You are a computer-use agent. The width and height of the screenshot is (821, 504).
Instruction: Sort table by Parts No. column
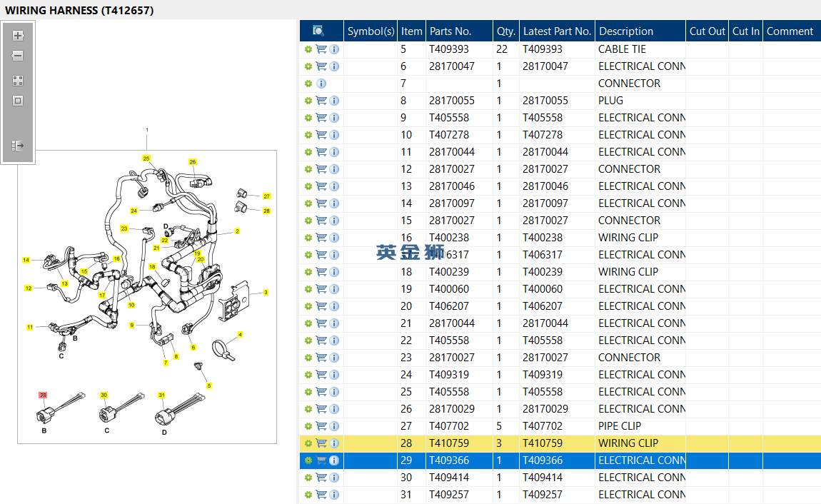(x=459, y=31)
